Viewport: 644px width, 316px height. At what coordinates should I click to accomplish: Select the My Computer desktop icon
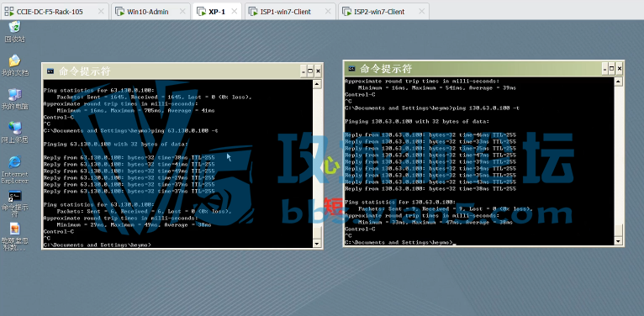coord(15,99)
